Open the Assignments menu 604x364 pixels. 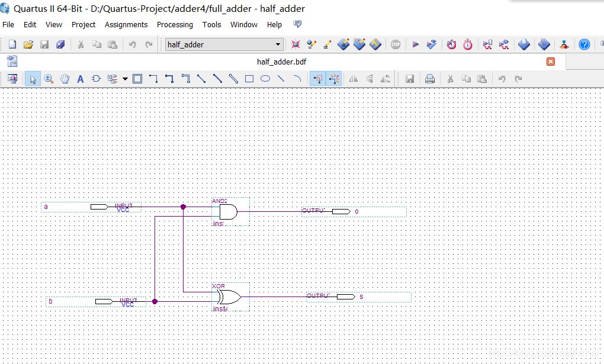point(126,25)
